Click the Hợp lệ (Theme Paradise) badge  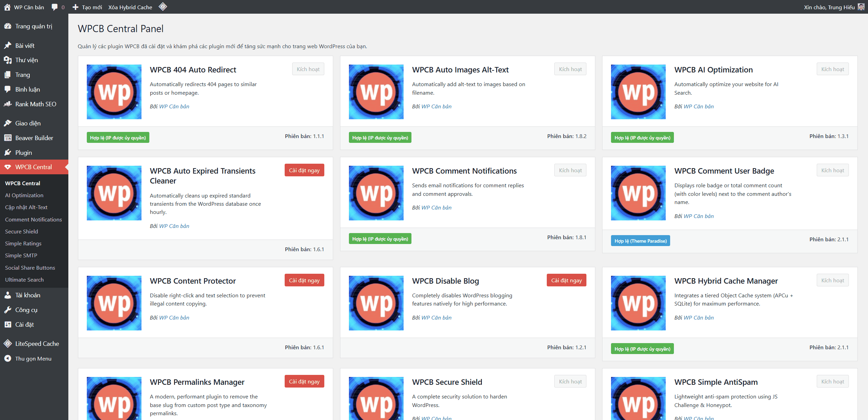pos(640,241)
